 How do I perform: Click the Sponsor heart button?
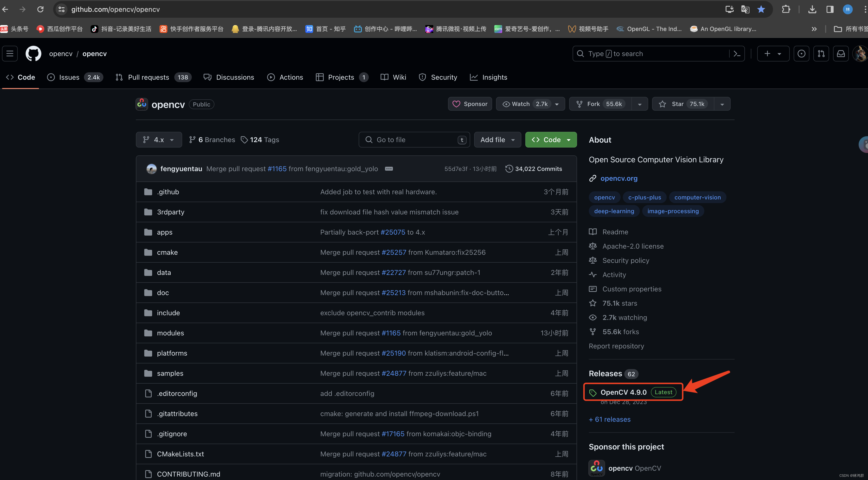[470, 104]
